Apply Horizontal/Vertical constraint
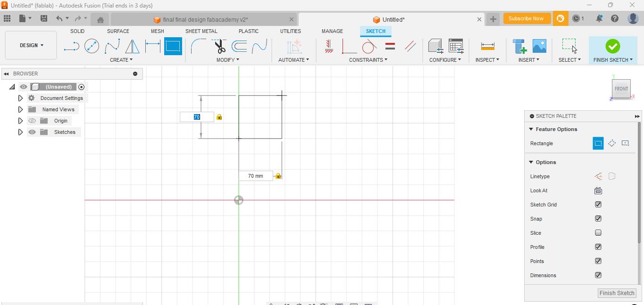The image size is (644, 305). 329,46
